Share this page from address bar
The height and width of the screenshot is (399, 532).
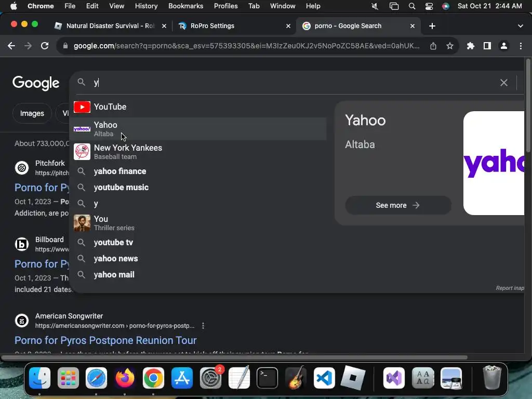(433, 46)
